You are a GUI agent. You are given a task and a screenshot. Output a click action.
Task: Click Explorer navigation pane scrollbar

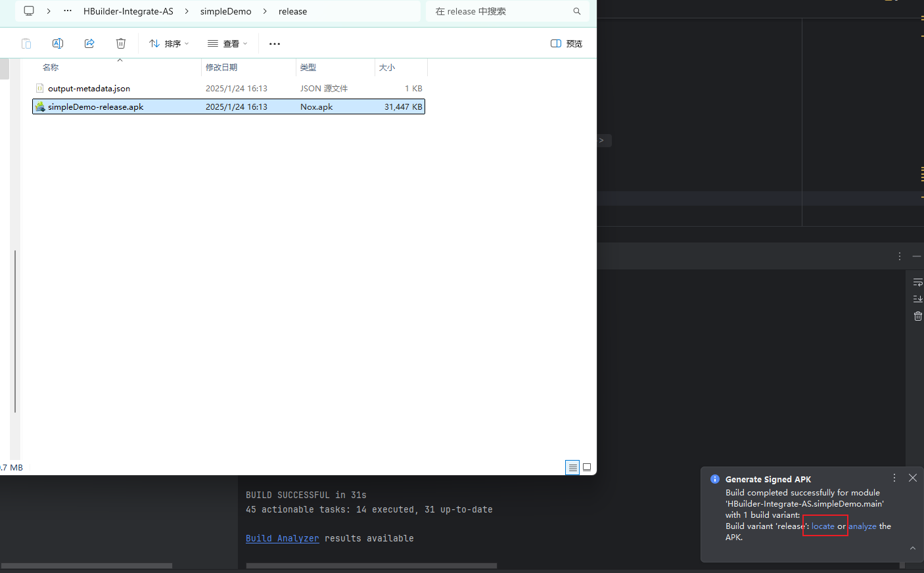14,331
